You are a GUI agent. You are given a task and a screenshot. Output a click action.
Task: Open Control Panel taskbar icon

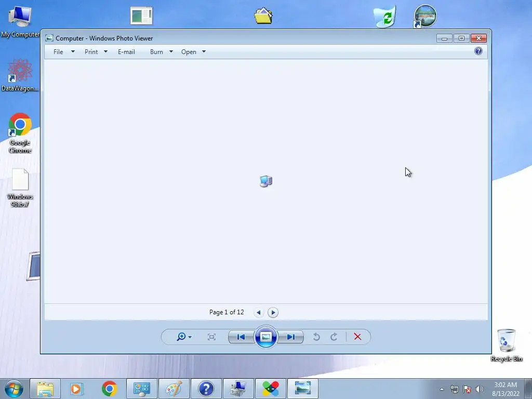(x=141, y=389)
